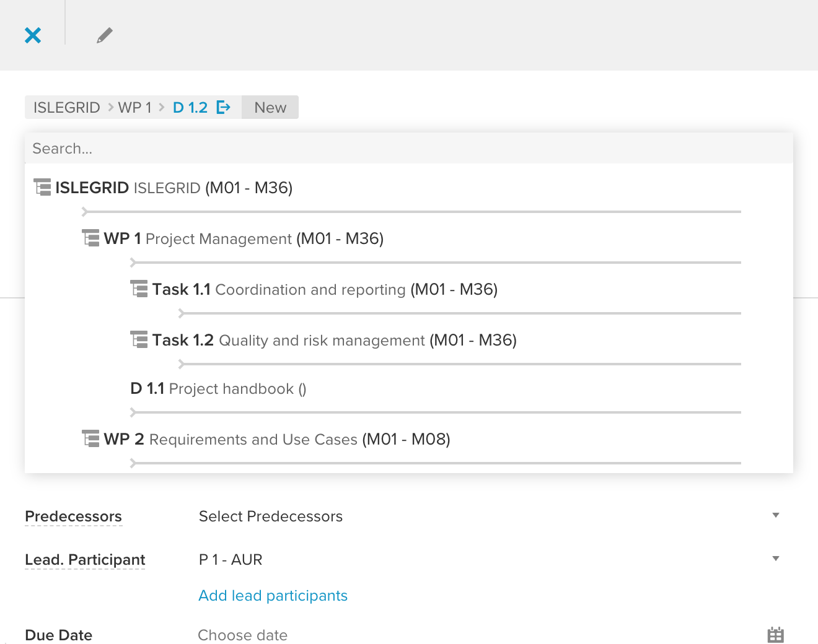Click the Add lead participants link

(x=273, y=596)
